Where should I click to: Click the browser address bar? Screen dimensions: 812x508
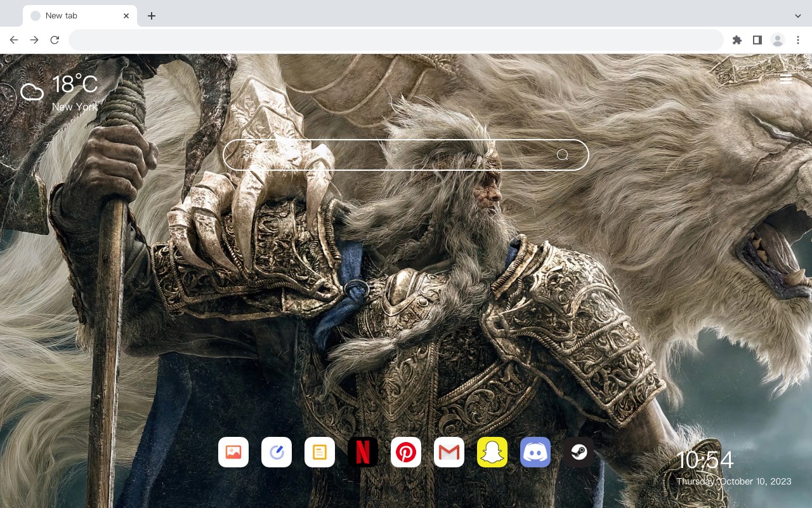[396, 40]
